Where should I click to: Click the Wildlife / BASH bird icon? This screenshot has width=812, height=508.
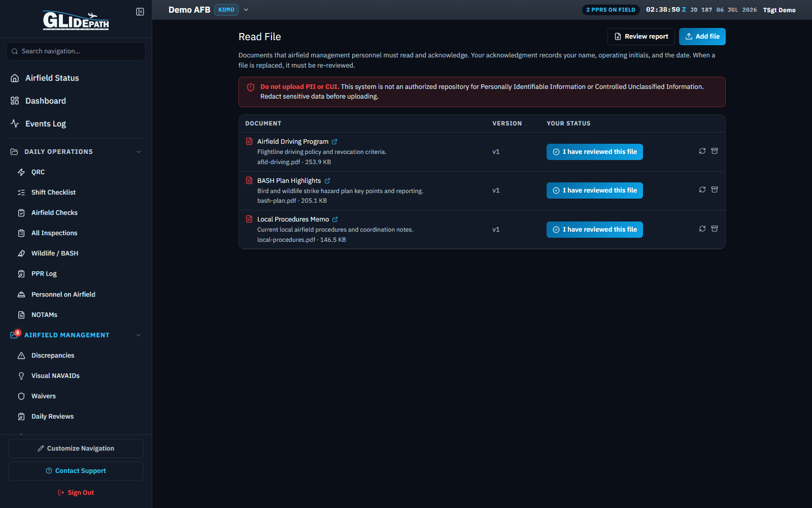click(21, 253)
